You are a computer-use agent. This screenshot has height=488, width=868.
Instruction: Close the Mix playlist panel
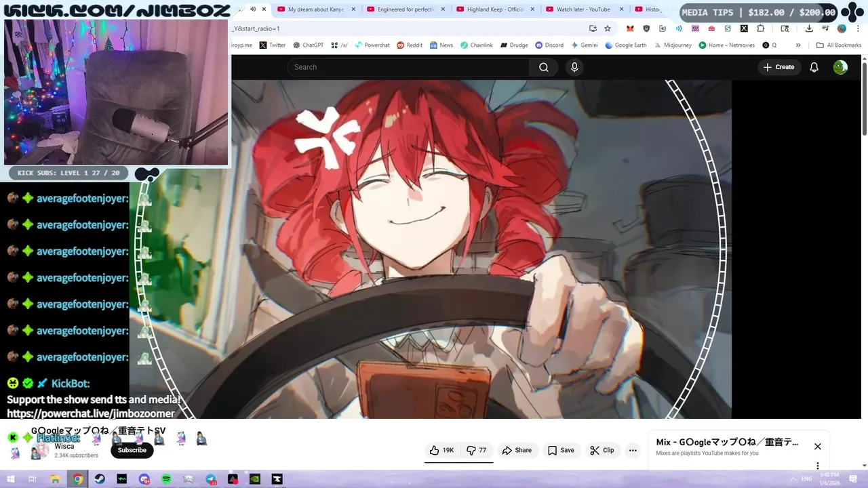(818, 446)
